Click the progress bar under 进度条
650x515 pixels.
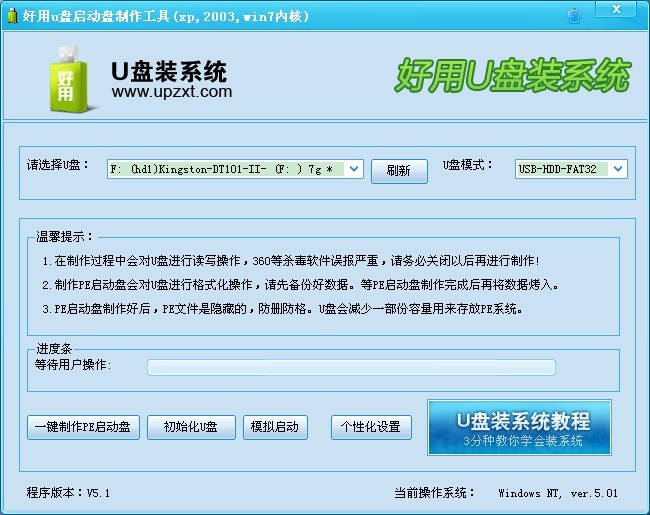pyautogui.click(x=351, y=367)
